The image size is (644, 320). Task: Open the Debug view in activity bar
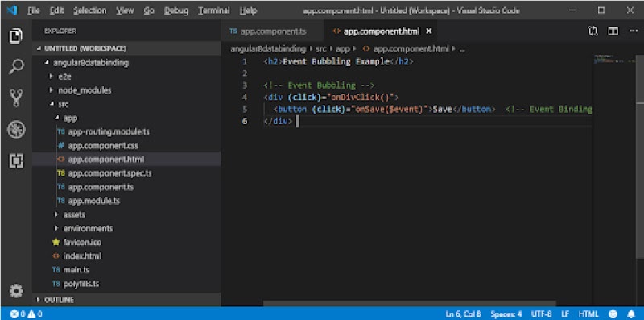[16, 130]
